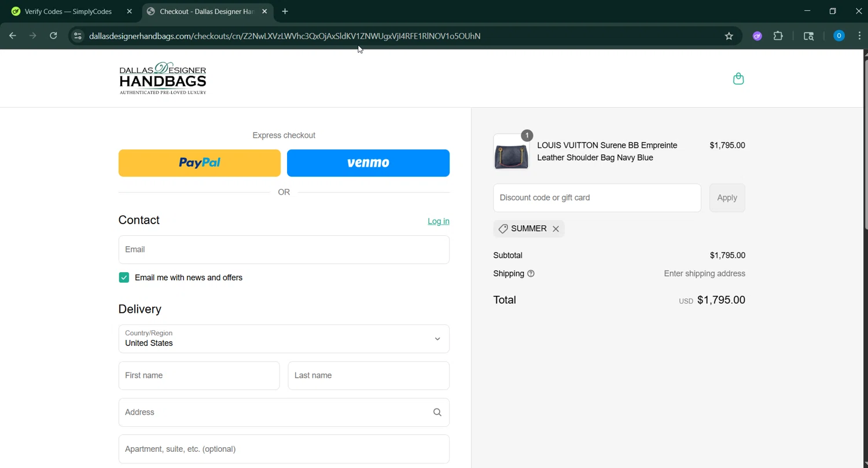Screen dimensions: 868x468
Task: Open a new browser tab
Action: [x=285, y=12]
